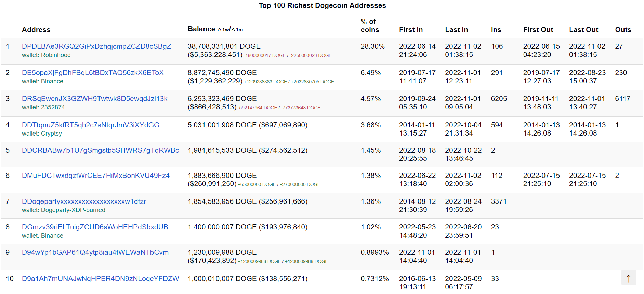Click the Dogeparty-XDP-burned wallet label
Viewport: 644px width, 294px height.
point(73,210)
